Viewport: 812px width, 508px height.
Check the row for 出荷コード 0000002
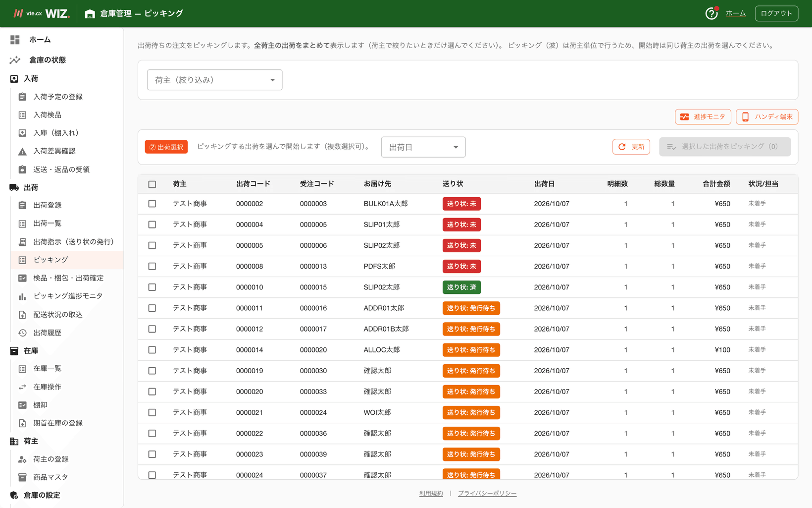click(x=152, y=204)
